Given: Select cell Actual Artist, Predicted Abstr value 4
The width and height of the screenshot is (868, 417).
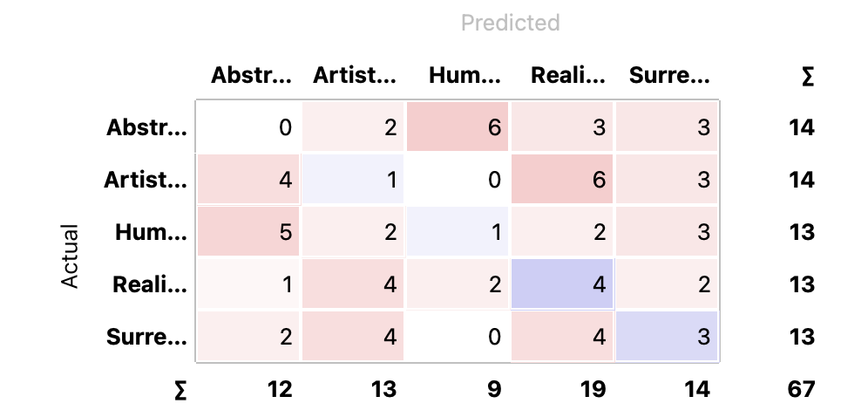Looking at the screenshot, I should (x=248, y=179).
